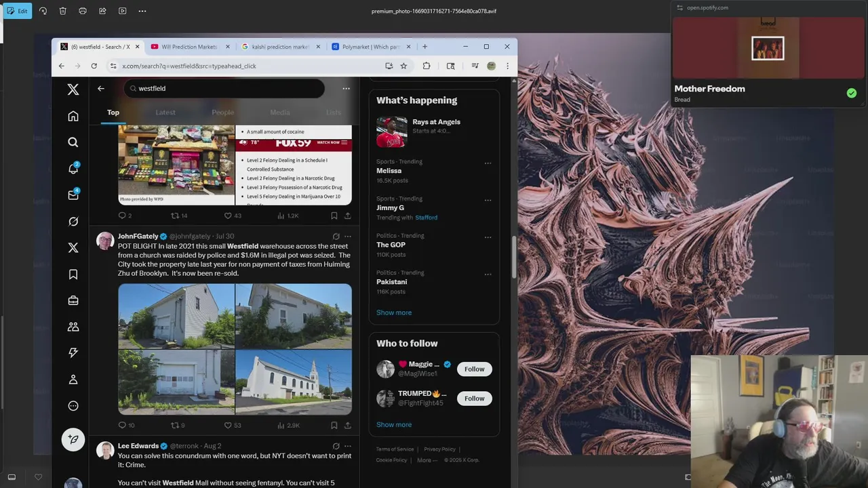
Task: Open Communities people icon in sidebar
Action: pyautogui.click(x=73, y=327)
